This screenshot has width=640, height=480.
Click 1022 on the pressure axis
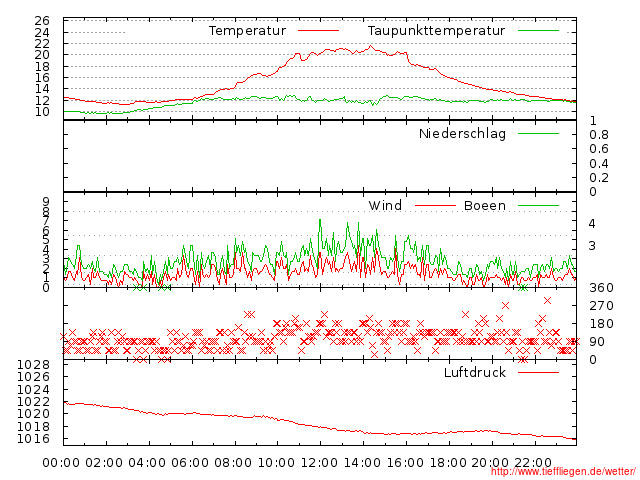tap(33, 402)
